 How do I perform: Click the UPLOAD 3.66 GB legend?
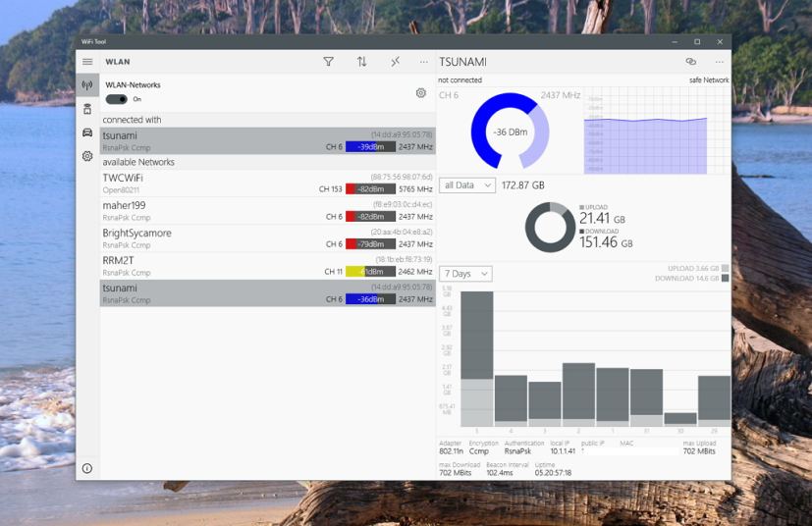(698, 268)
